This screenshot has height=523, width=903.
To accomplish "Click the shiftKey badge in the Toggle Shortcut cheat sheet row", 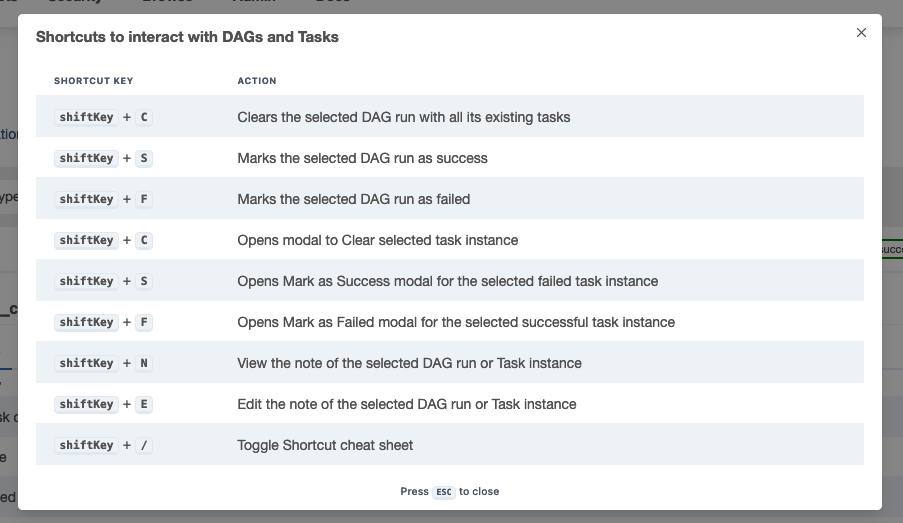I will pos(86,445).
